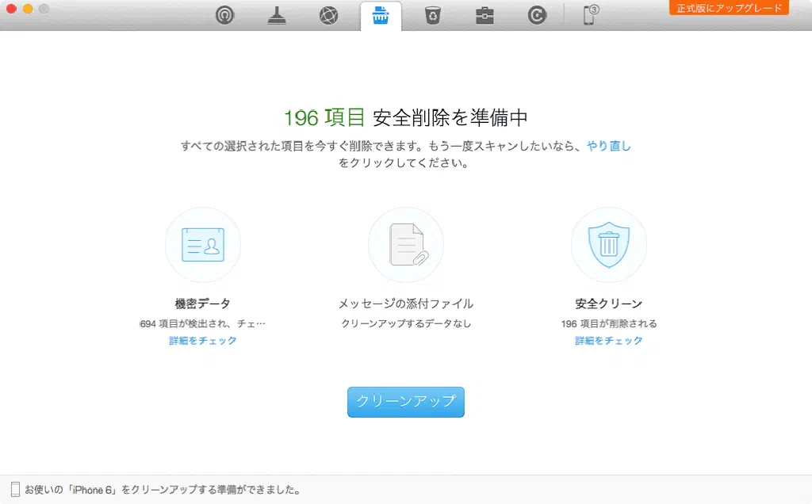Viewport: 812px width, 504px height.
Task: Select the Privacy Clean shredder tab
Action: (381, 15)
